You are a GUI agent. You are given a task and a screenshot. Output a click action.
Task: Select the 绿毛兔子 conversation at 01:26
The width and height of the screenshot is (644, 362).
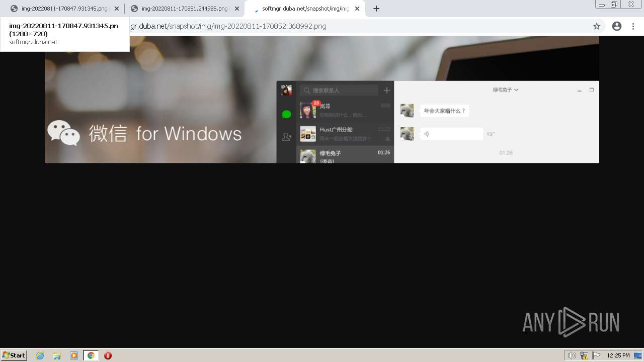(345, 155)
